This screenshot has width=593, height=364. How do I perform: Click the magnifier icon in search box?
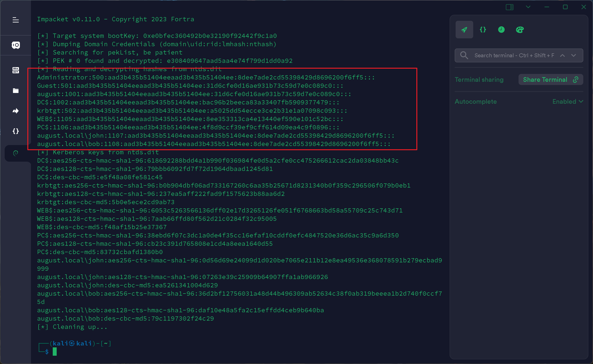[464, 55]
